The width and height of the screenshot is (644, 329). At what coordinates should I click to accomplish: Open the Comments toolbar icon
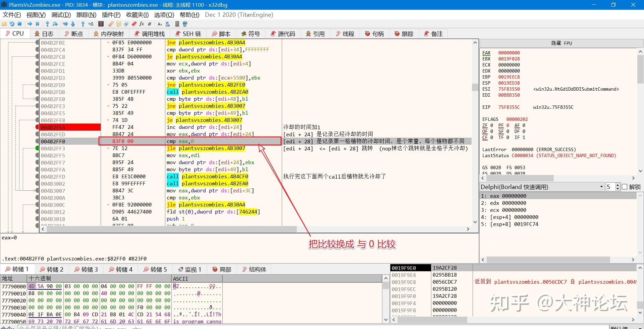118,24
